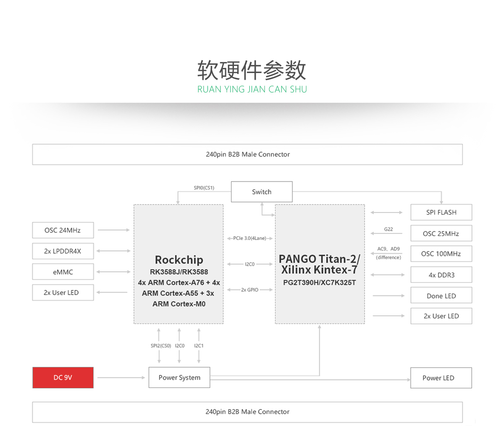
Task: Click the red DC 9V block
Action: [x=63, y=377]
